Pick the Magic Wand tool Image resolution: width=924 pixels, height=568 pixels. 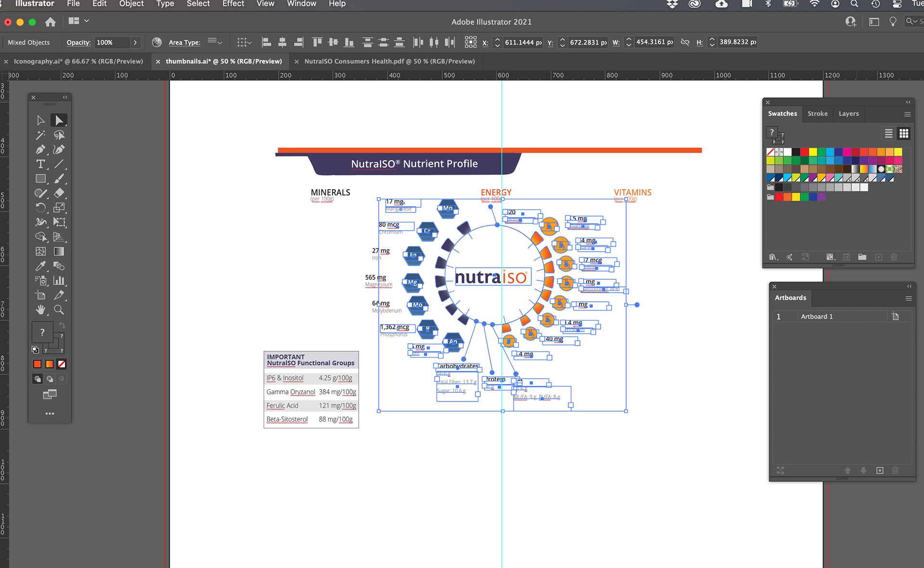tap(41, 135)
